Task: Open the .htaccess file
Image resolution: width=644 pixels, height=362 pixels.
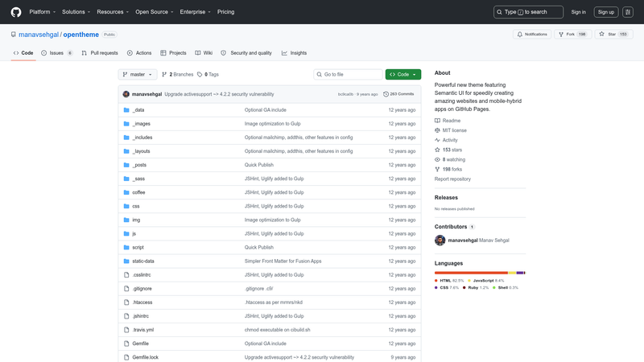Action: click(x=142, y=302)
